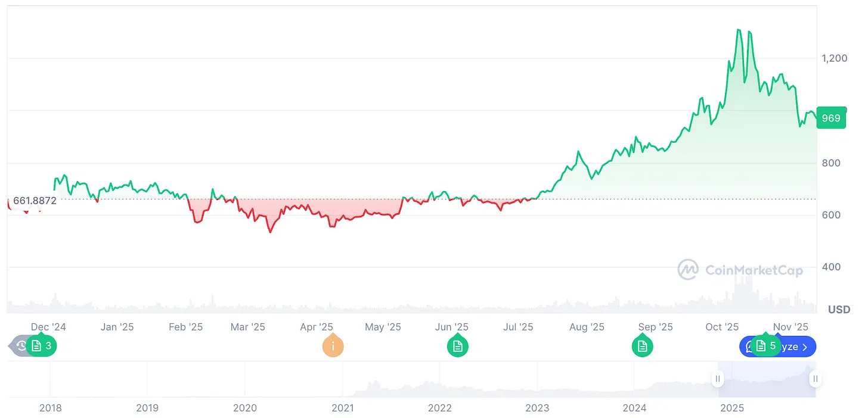Click the 1,200 level on the price axis
868x418 pixels.
coord(835,58)
